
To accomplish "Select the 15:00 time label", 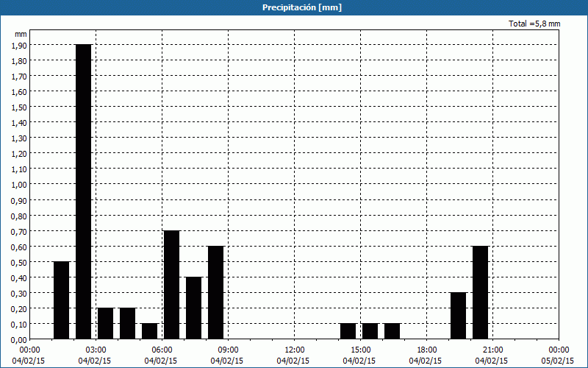I will [360, 350].
